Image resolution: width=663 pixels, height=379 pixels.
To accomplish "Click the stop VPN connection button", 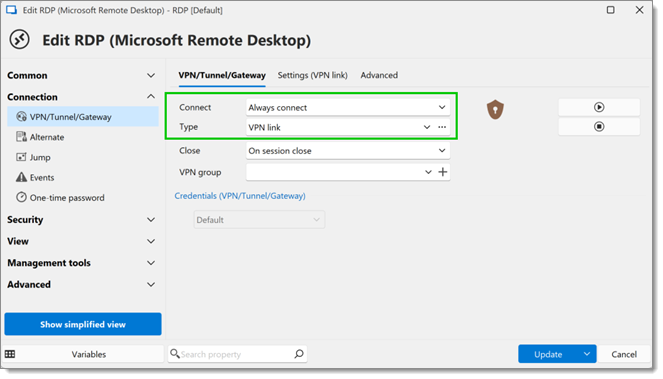I will 599,126.
